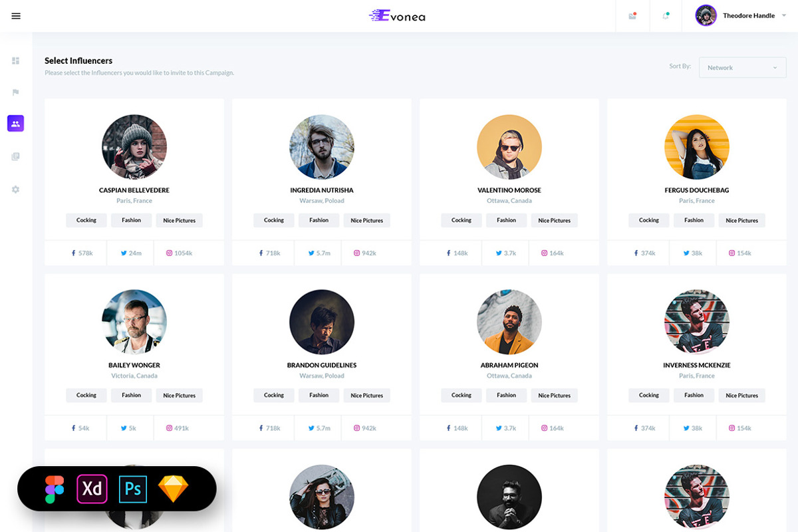Open the documents icon in the sidebar

pos(15,156)
